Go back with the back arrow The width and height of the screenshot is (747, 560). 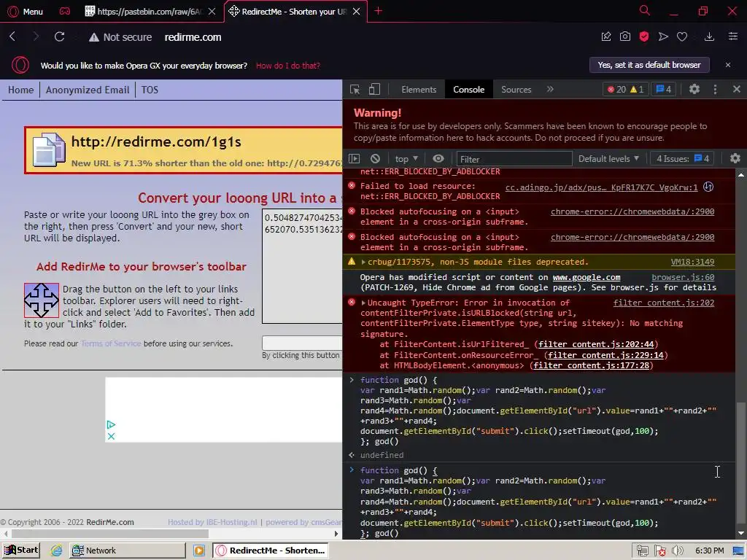pos(13,36)
